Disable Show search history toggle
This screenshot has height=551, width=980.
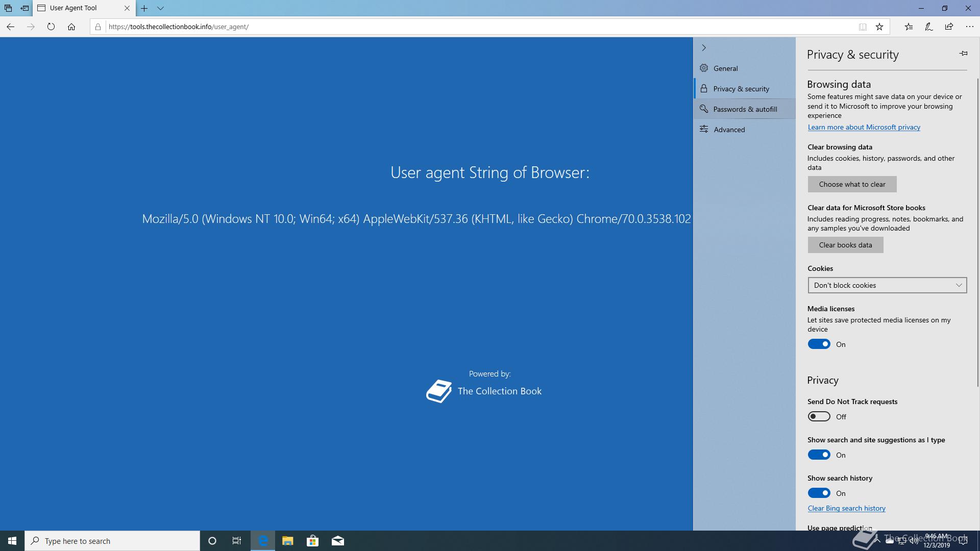pos(819,493)
